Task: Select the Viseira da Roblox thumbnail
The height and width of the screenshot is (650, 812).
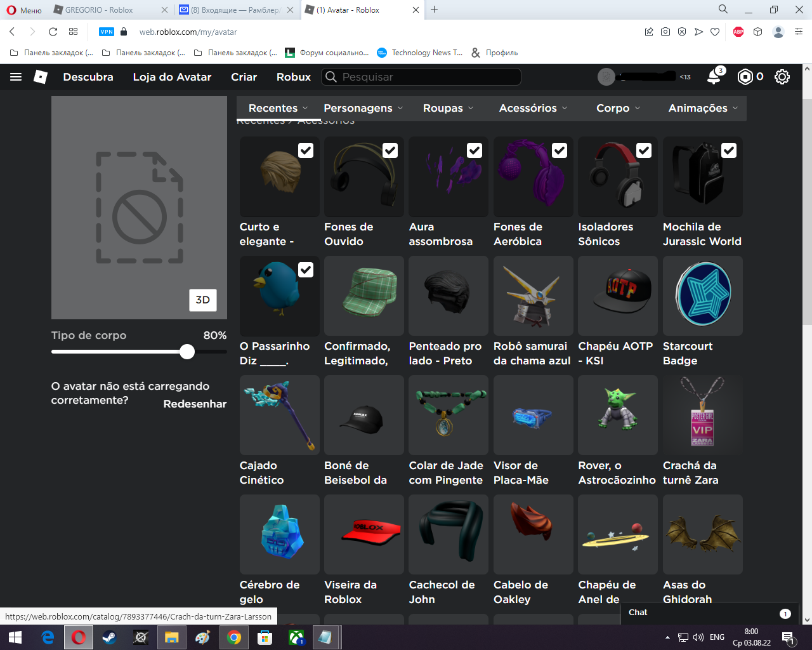Action: 364,534
